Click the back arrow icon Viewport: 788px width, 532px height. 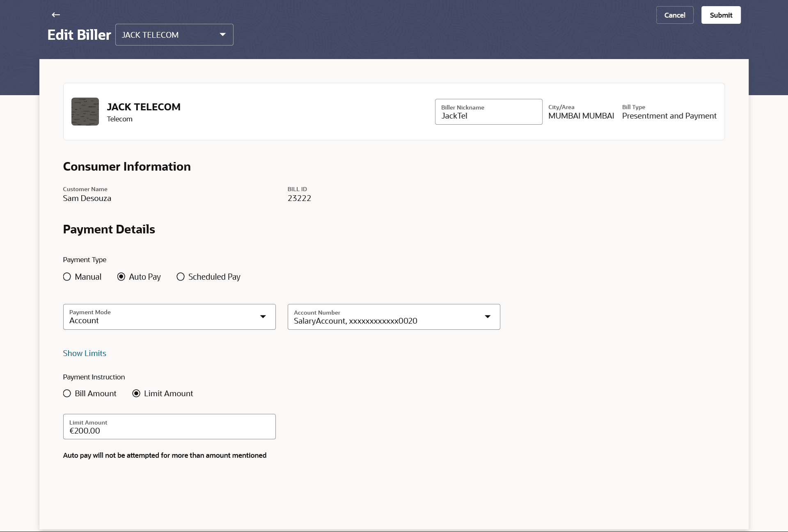click(x=56, y=15)
